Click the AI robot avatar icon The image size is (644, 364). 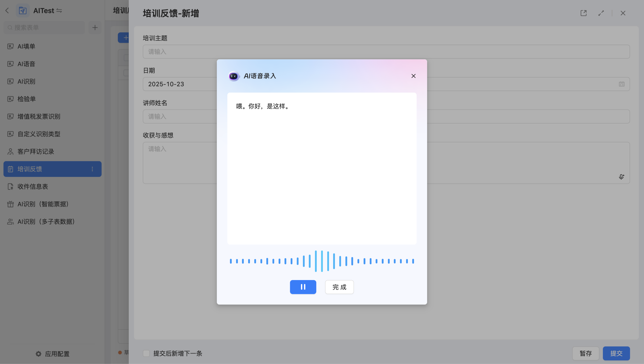coord(233,76)
